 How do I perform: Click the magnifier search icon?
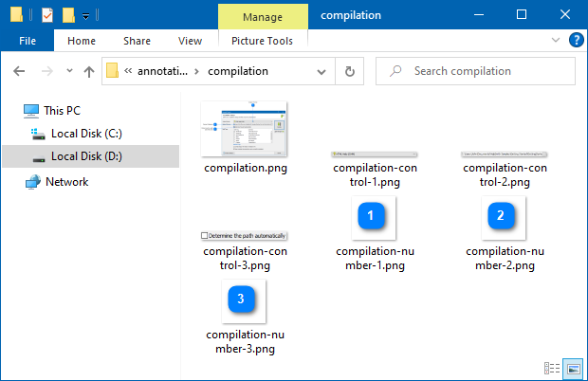pyautogui.click(x=395, y=71)
